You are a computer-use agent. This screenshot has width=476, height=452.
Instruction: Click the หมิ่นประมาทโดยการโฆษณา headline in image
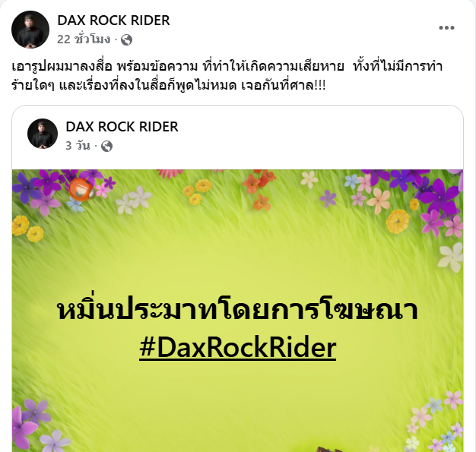(x=238, y=310)
